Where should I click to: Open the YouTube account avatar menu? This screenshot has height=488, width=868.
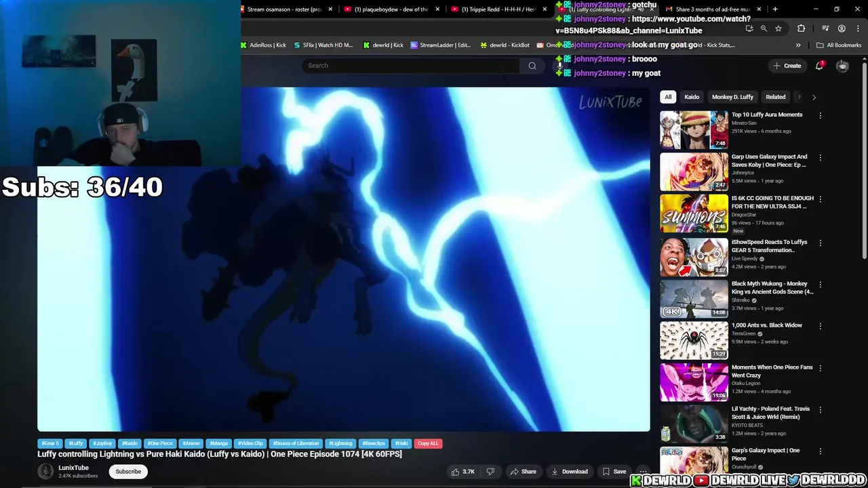point(842,66)
